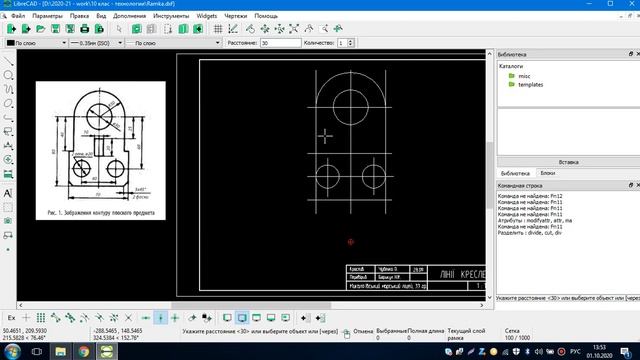Open the Windows notification center icon
The width and height of the screenshot is (640, 360).
coord(625,351)
